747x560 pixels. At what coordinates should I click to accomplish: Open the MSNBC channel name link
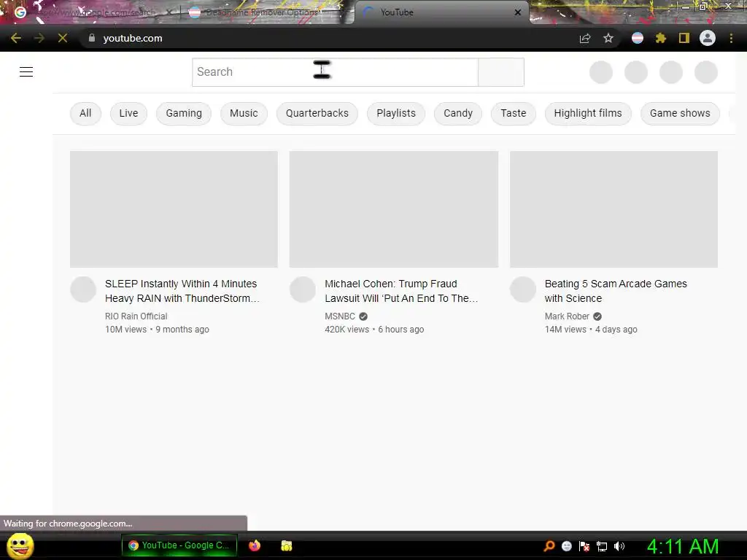click(x=340, y=316)
